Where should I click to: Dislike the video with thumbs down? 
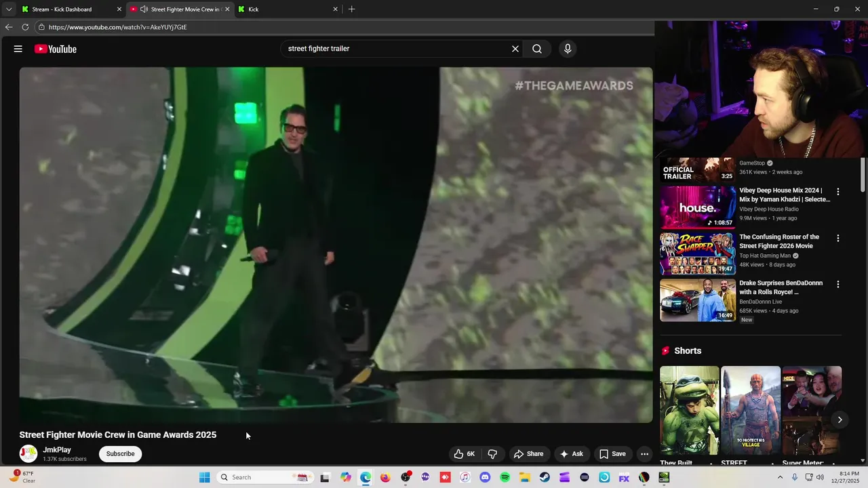(x=493, y=454)
